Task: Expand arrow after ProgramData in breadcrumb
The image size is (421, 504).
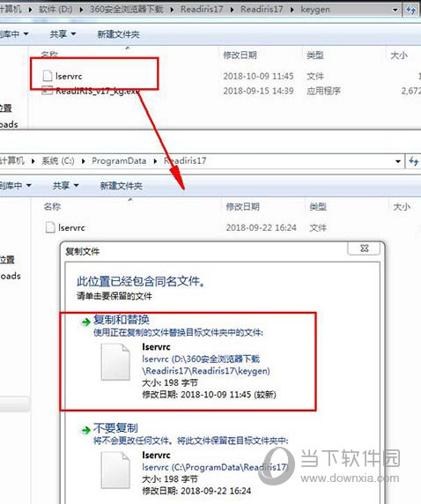Action: tap(155, 160)
